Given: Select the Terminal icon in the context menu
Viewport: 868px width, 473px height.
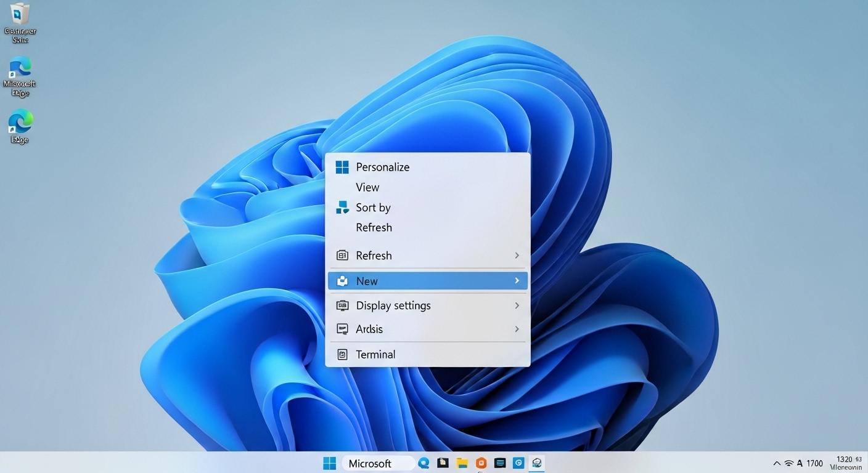Looking at the screenshot, I should pos(342,354).
